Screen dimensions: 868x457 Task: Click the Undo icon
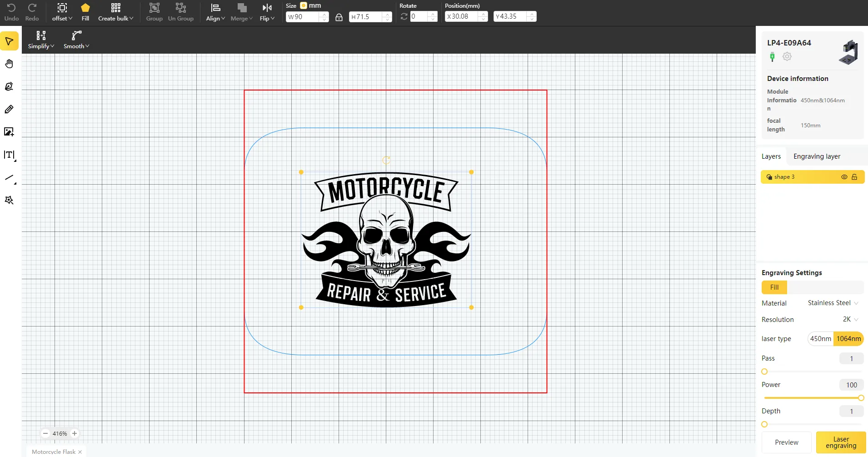(11, 8)
